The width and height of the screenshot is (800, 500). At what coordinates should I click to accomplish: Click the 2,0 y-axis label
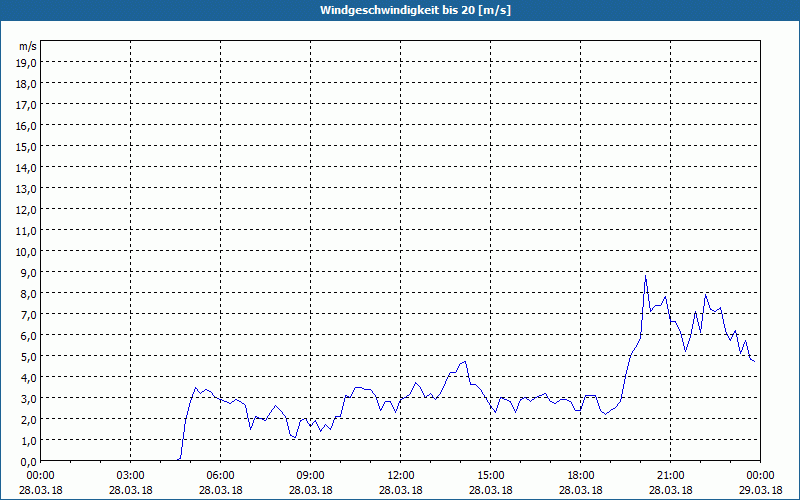(x=30, y=419)
